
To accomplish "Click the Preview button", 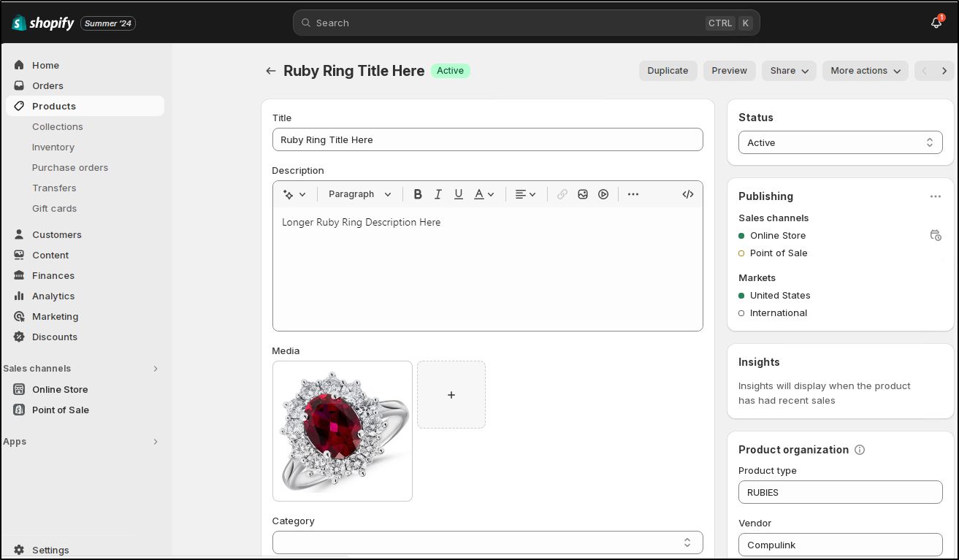I will tap(730, 71).
